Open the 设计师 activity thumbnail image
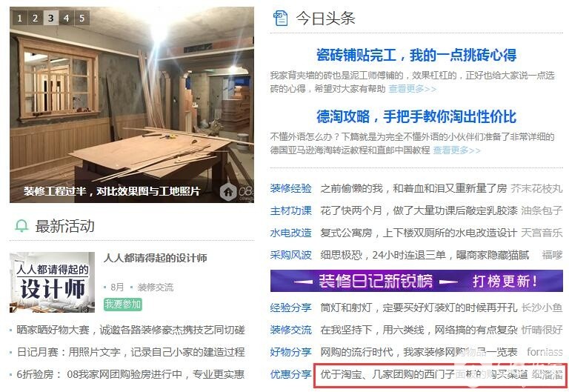The image size is (569, 392). pyautogui.click(x=53, y=282)
